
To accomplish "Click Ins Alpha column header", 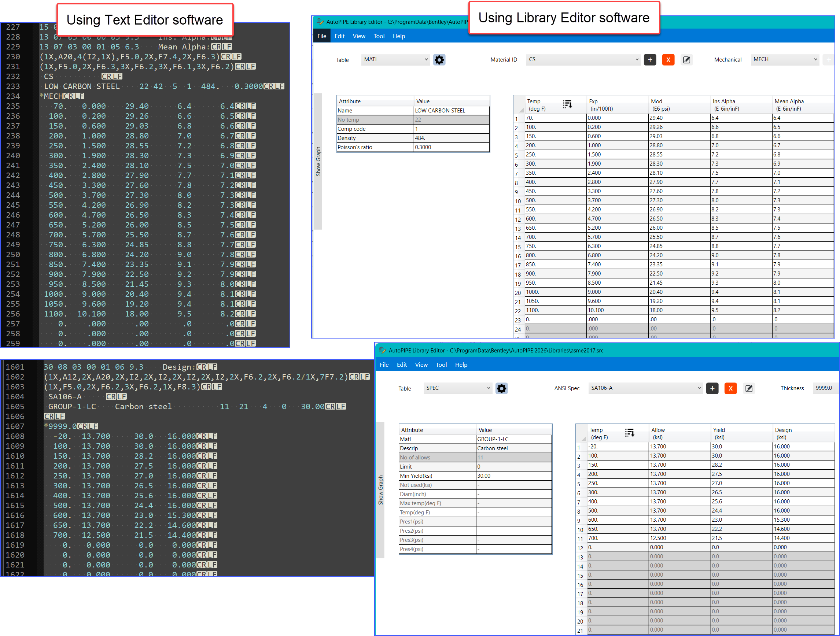I will point(741,105).
